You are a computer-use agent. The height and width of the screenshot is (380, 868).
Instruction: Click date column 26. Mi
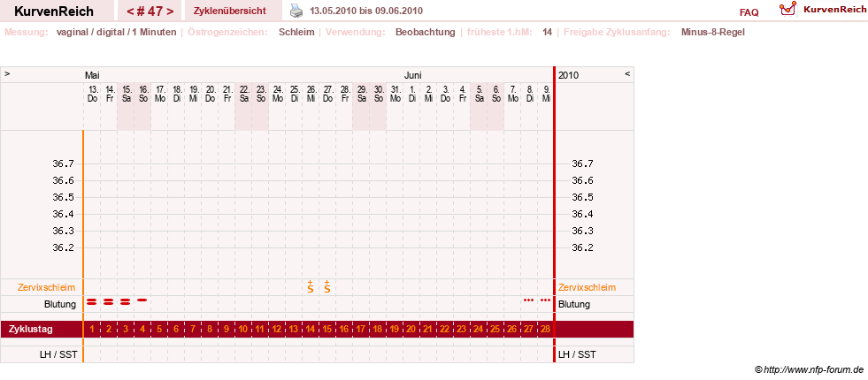click(311, 94)
